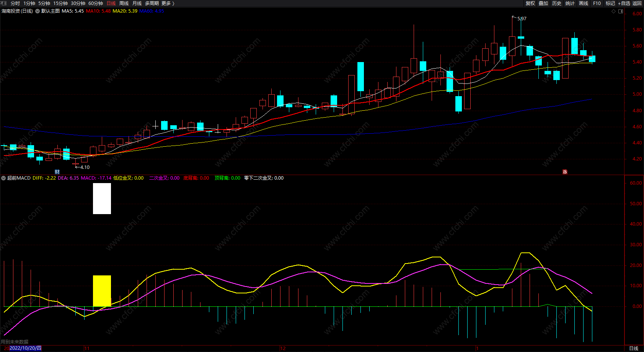Expand 更多 periods menu

pyautogui.click(x=168, y=3)
